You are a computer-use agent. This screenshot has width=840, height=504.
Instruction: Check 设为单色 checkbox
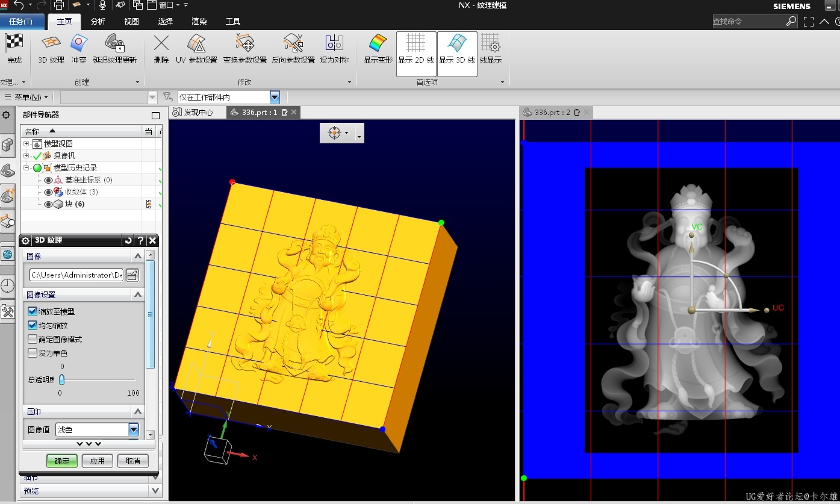click(33, 353)
